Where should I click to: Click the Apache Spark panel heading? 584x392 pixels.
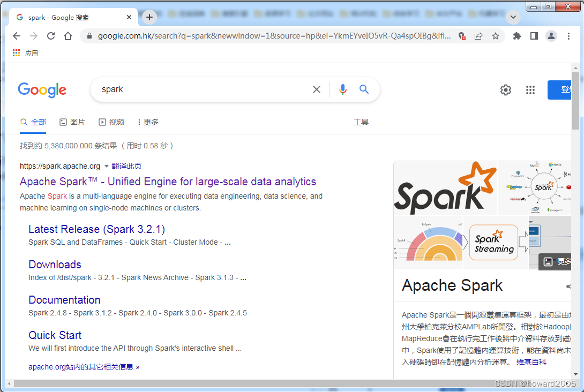452,285
